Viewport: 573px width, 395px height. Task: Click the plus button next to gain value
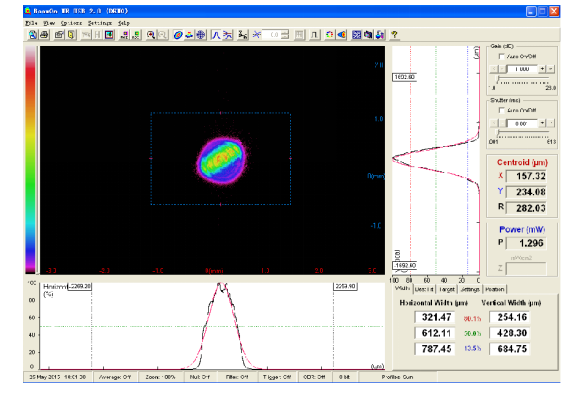(542, 69)
